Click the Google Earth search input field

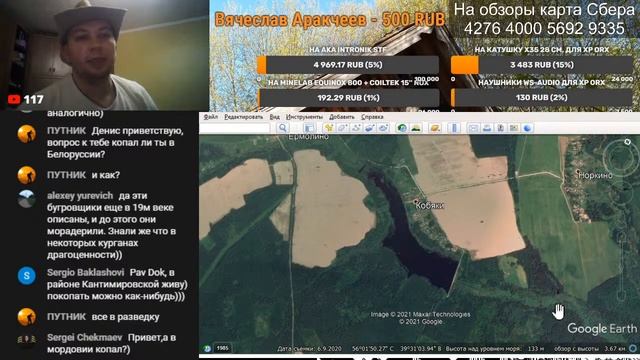click(x=234, y=128)
